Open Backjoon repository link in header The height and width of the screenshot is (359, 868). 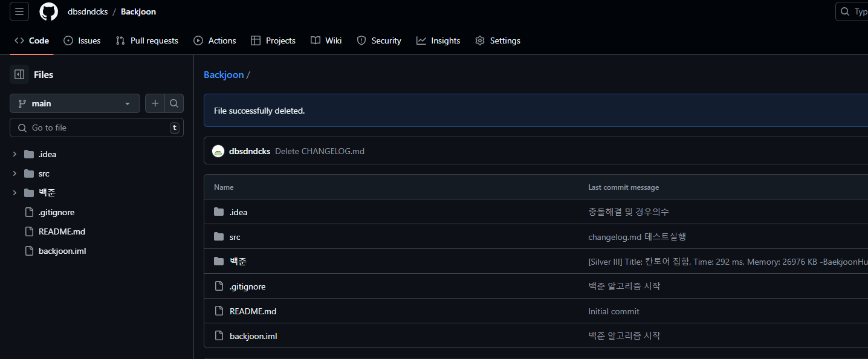(x=138, y=11)
